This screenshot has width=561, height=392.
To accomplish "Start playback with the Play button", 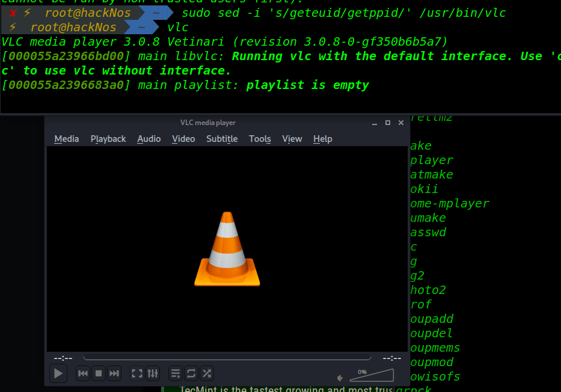I will pyautogui.click(x=58, y=373).
